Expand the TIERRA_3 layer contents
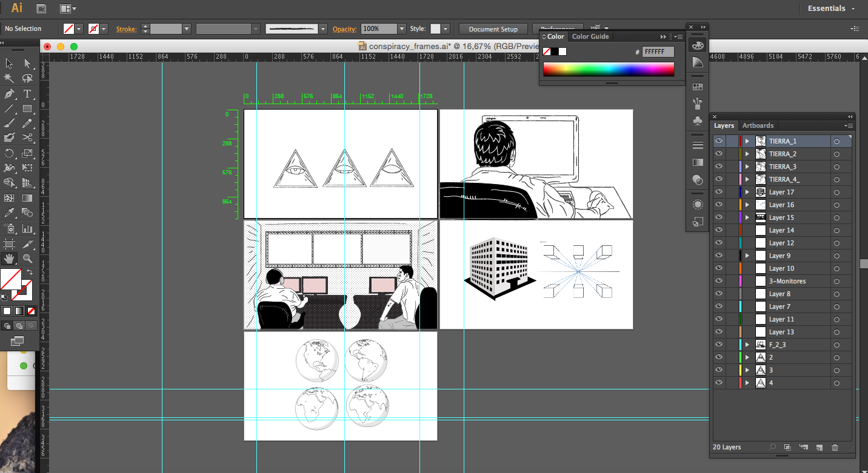This screenshot has width=868, height=473. [x=747, y=167]
